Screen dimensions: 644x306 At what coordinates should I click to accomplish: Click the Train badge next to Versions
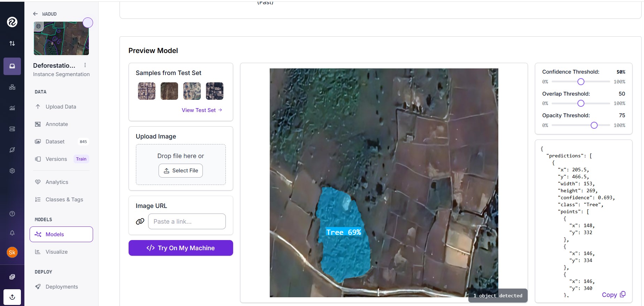(x=81, y=159)
